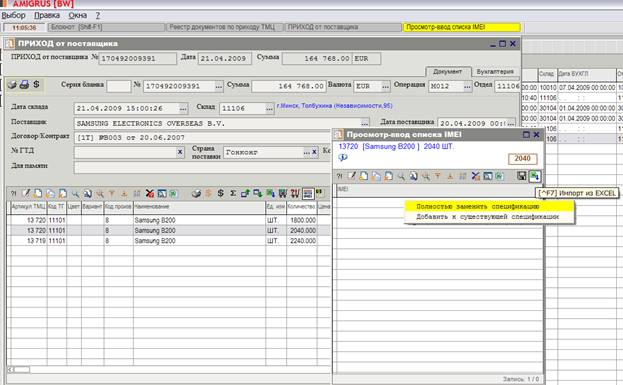Click the new record icon in the goods toolbar
Viewport: 623px width, 385px height.
point(38,193)
